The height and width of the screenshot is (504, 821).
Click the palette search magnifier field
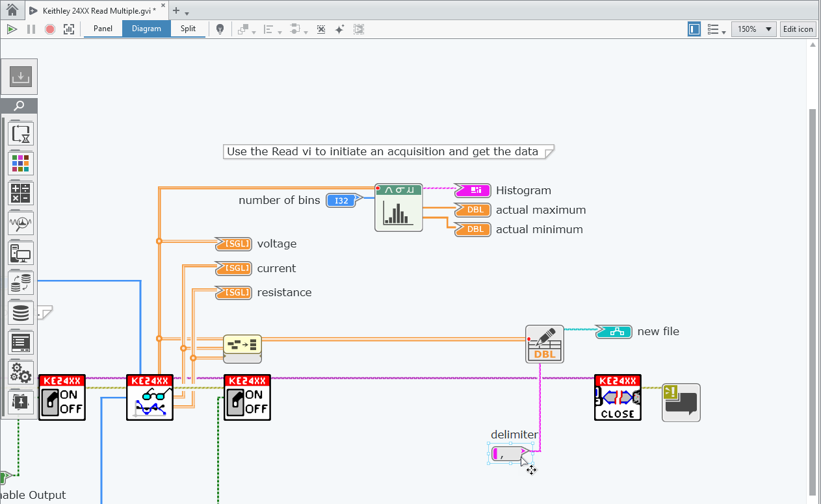tap(20, 106)
